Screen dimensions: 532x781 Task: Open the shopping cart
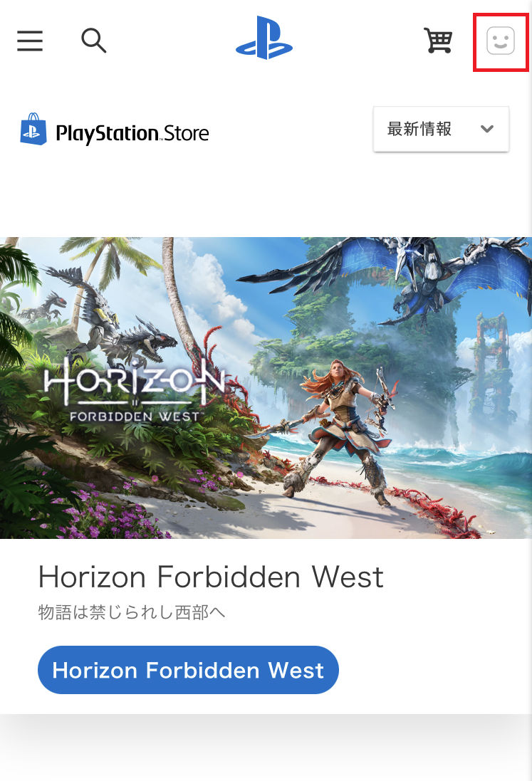point(439,41)
